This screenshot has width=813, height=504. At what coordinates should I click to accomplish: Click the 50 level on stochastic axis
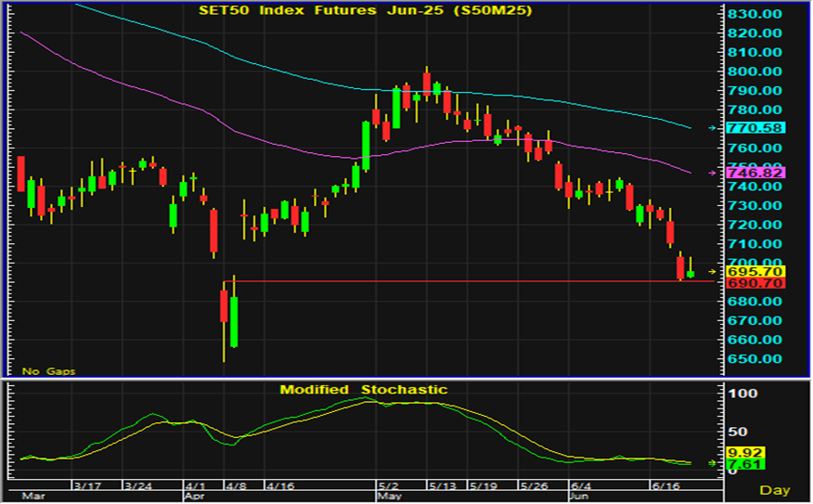click(x=737, y=432)
